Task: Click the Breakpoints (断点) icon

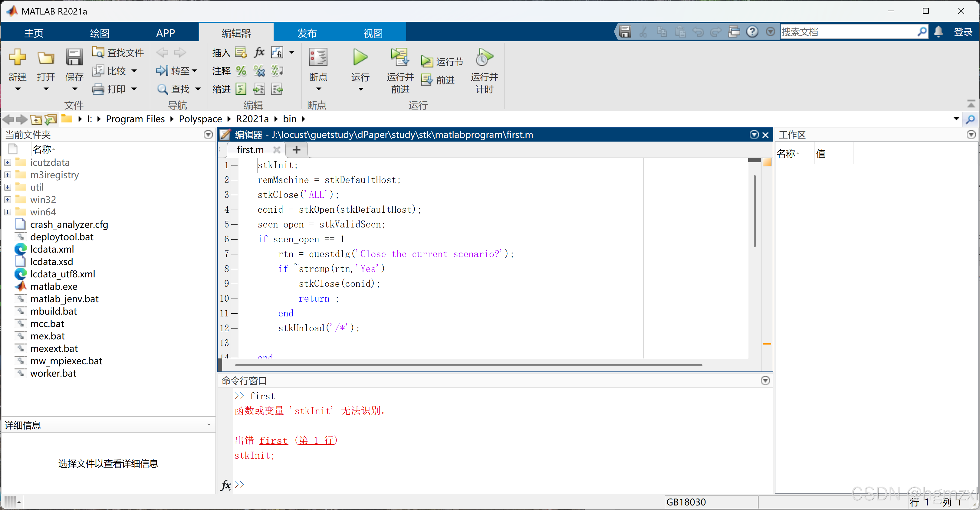Action: point(318,57)
